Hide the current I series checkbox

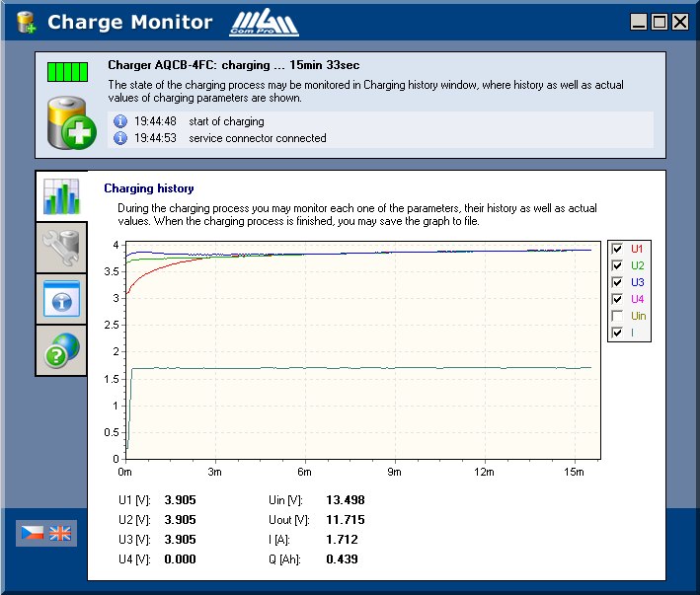(x=617, y=333)
